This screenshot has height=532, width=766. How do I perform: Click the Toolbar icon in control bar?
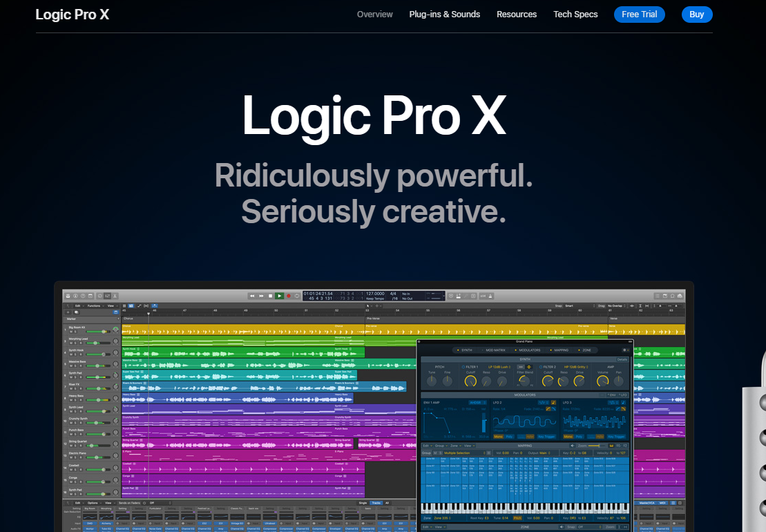pos(90,296)
